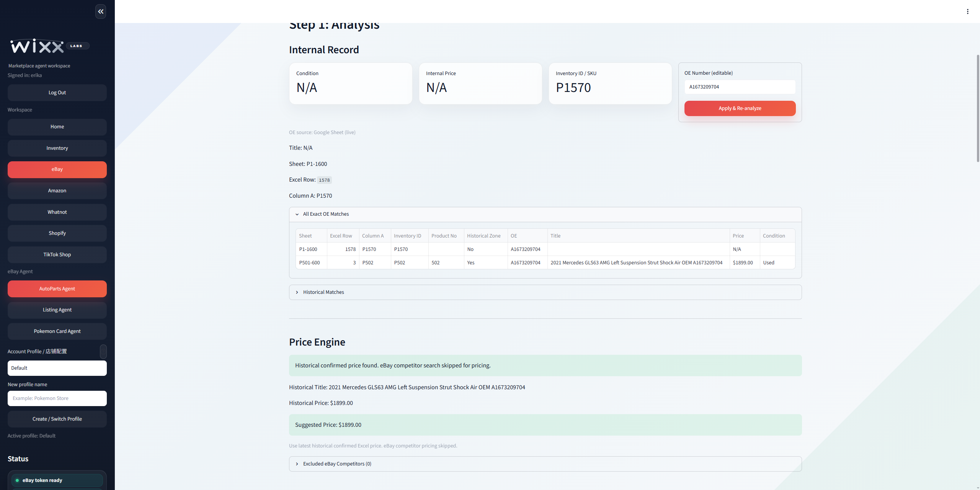
Task: Click the table title cell for 2021 Mercedes GLS63
Action: (x=639, y=263)
